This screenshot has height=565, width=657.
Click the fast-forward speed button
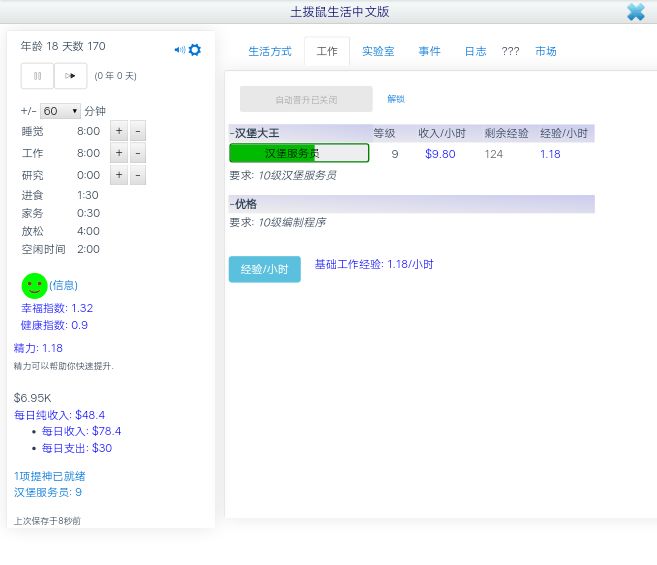(x=70, y=76)
